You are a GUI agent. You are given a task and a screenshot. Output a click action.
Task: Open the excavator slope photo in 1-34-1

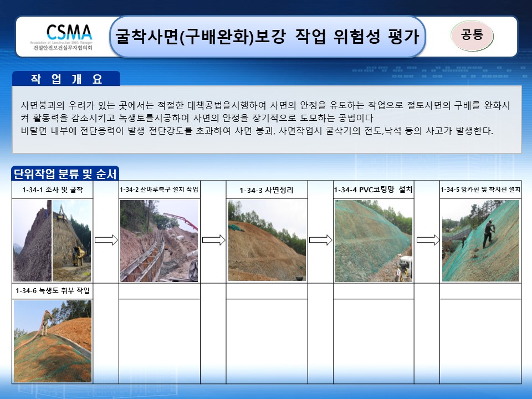71,241
